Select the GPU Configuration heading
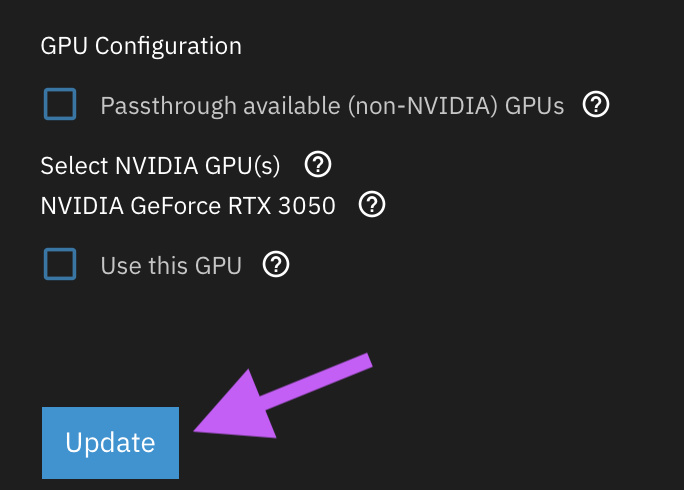Viewport: 684px width, 490px height. 141,46
